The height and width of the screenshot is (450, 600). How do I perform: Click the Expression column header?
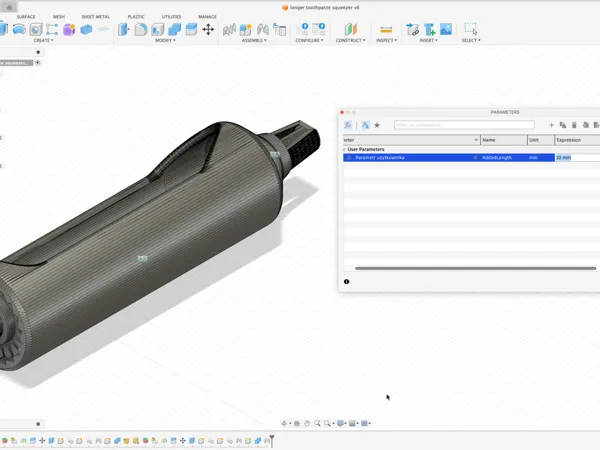coord(577,140)
